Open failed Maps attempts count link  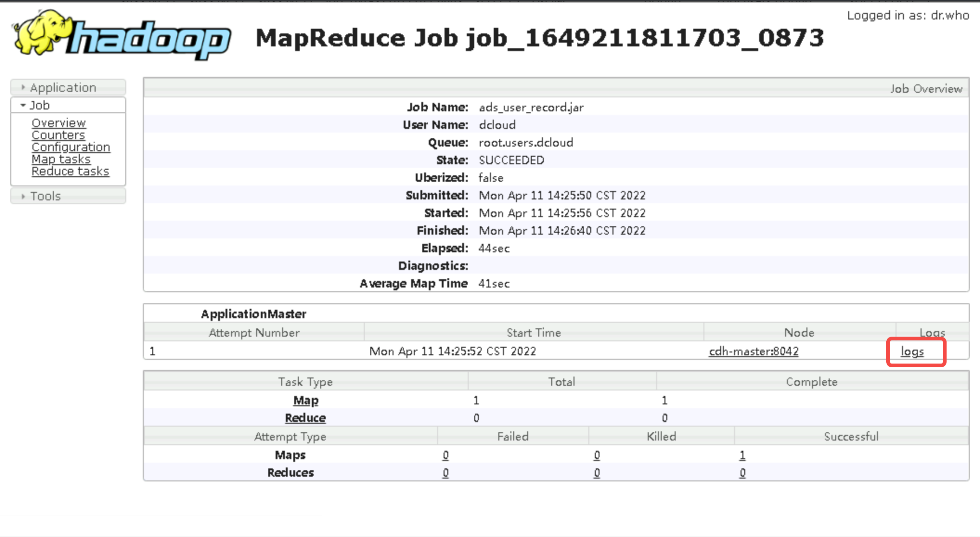pyautogui.click(x=445, y=455)
